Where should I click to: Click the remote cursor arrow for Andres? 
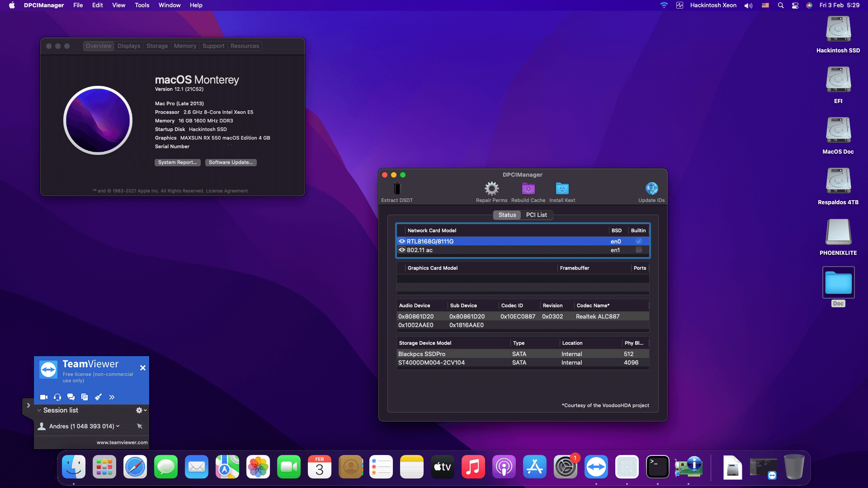tap(140, 426)
